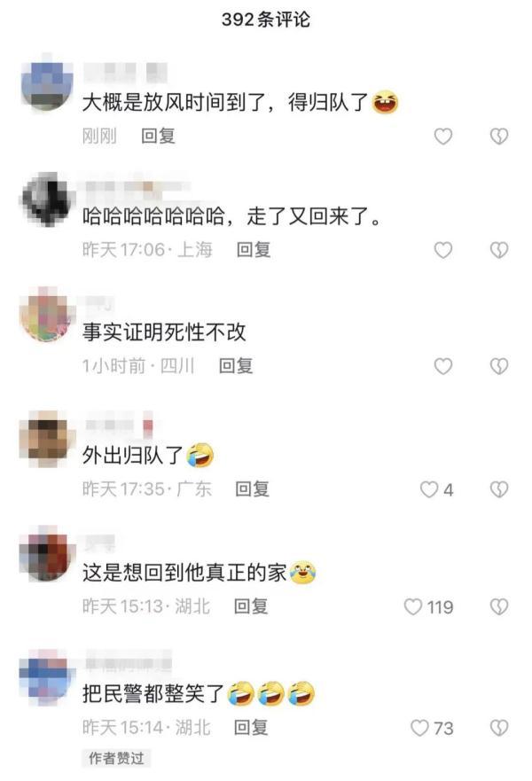Reply to the 1小时前 四川 comment
The width and height of the screenshot is (532, 781).
click(x=236, y=365)
